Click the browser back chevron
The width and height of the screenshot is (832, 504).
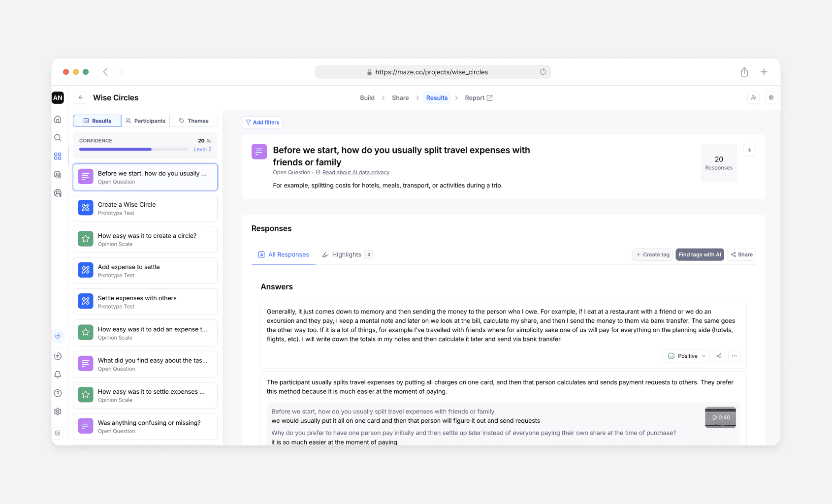pos(105,72)
